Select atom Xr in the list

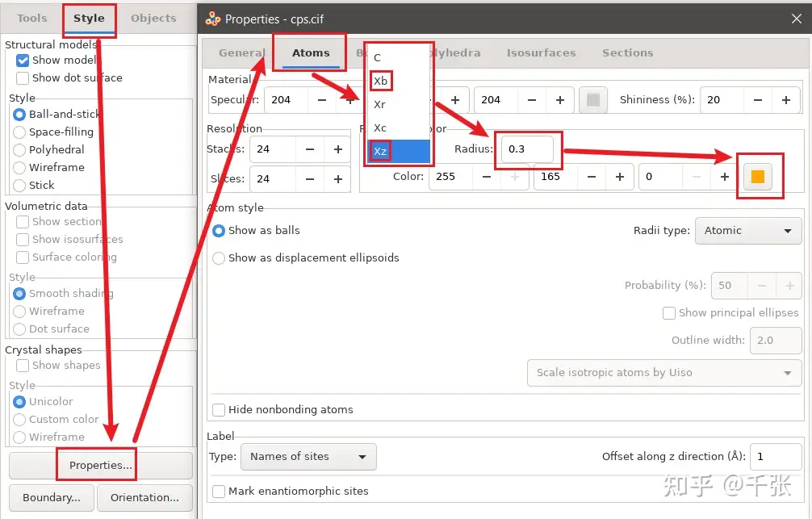coord(398,104)
